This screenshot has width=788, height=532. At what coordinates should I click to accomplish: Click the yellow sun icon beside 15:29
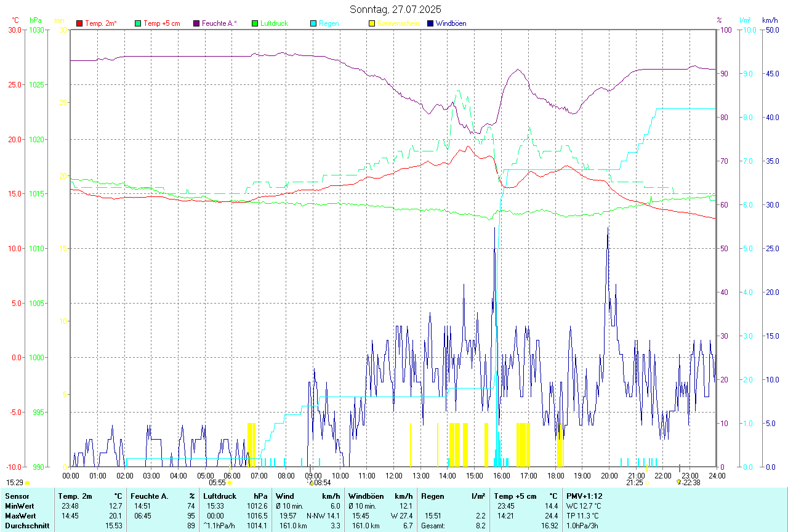pyautogui.click(x=28, y=483)
